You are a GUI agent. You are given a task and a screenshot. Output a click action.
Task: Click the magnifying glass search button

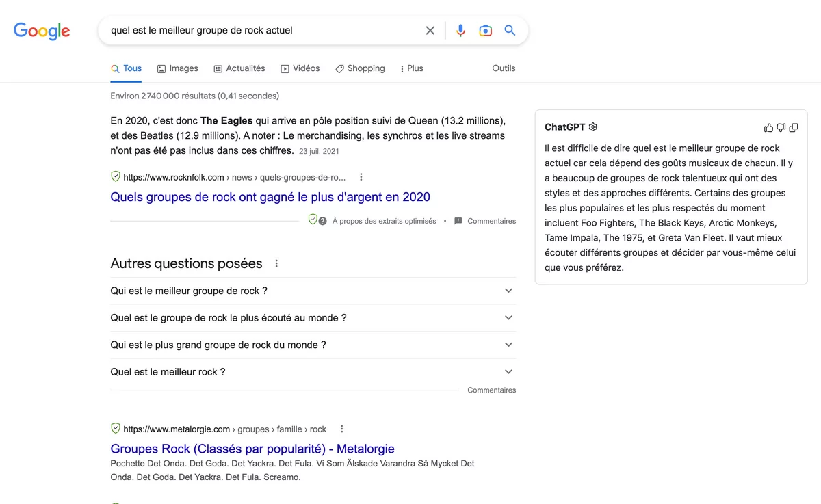[510, 31]
